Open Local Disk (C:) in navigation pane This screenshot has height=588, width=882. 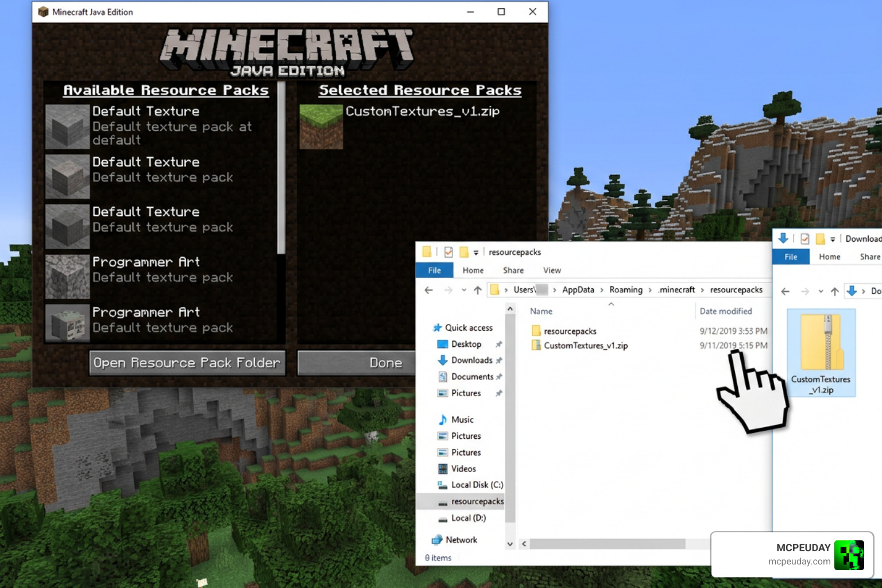pos(471,485)
